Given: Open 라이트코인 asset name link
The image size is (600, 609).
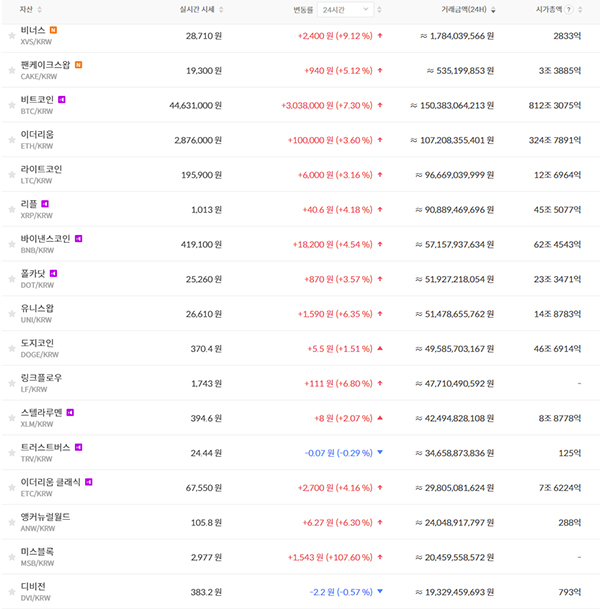Looking at the screenshot, I should click(x=41, y=169).
